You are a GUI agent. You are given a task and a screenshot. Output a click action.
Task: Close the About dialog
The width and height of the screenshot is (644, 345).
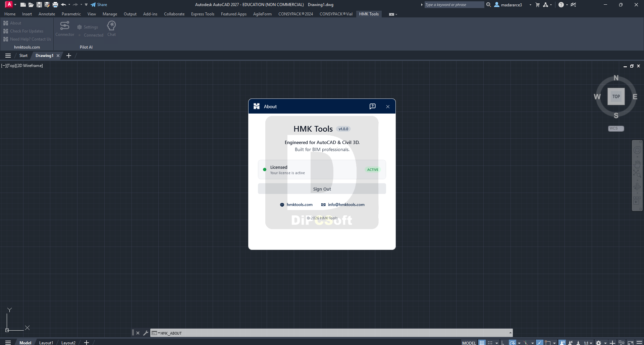click(x=388, y=107)
